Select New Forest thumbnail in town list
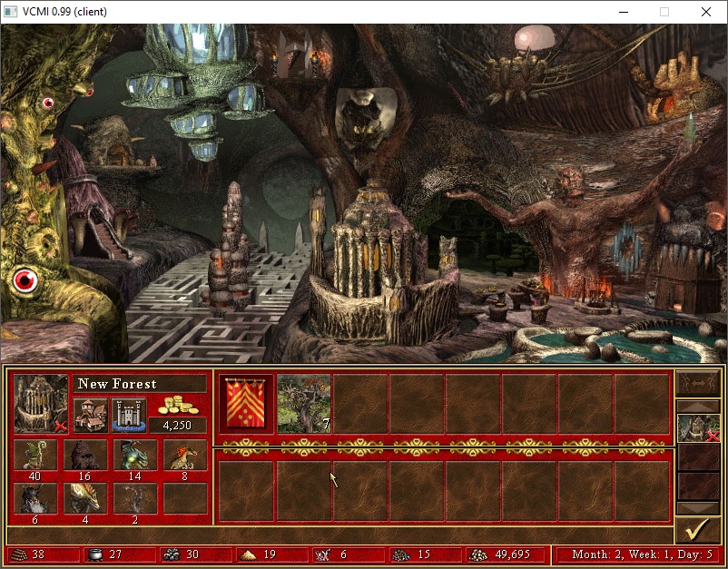 pos(698,428)
